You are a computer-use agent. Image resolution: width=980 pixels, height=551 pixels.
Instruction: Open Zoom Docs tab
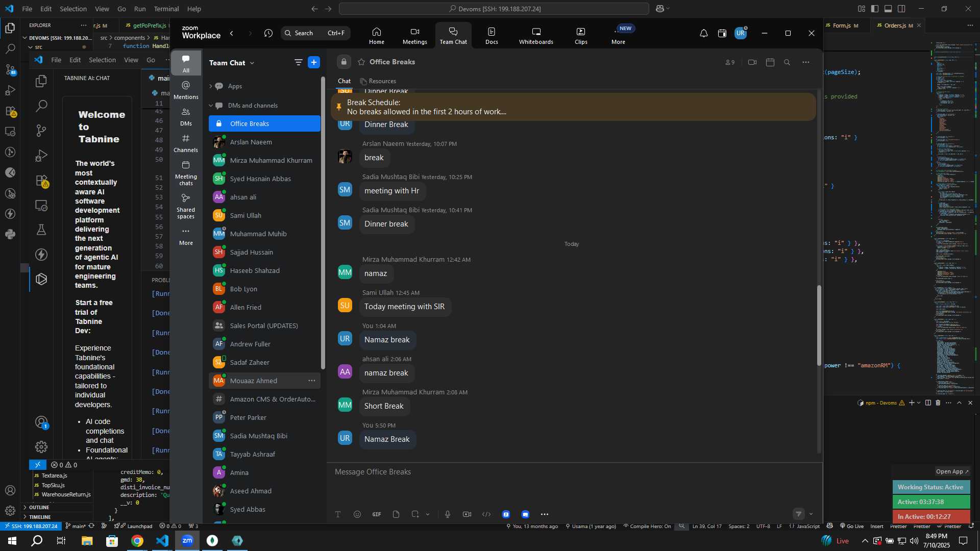492,36
